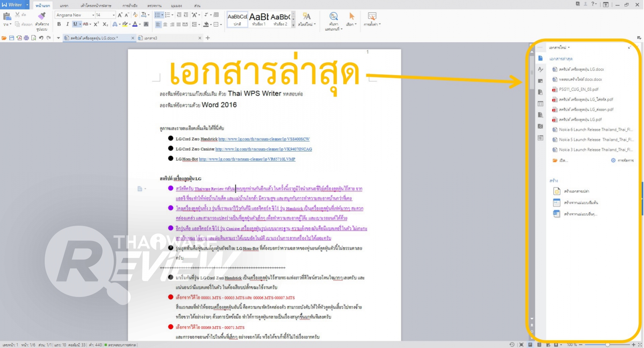Switch to the เค้าโครงหน้ากระดาษ ribbon tab
The image size is (644, 348).
96,6
